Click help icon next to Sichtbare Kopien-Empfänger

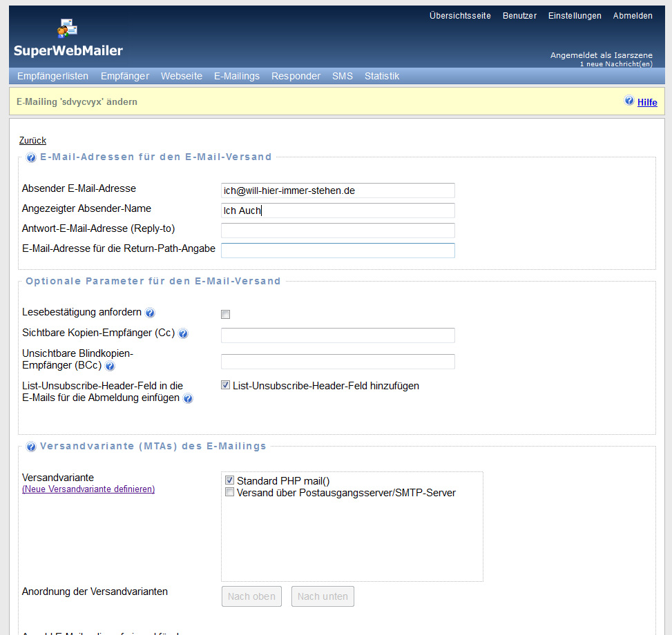183,334
